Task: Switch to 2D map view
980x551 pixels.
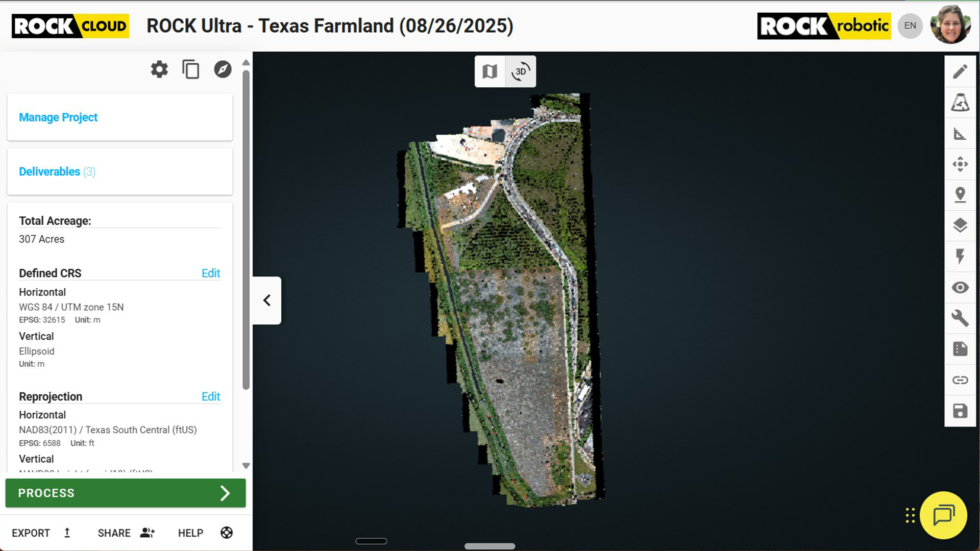Action: click(489, 71)
